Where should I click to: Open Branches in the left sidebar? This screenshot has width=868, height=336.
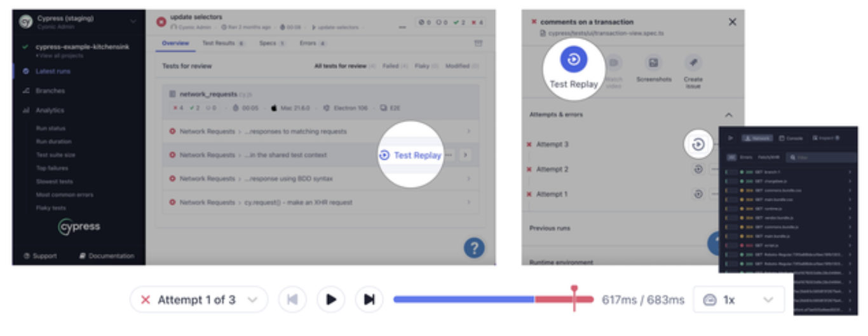pyautogui.click(x=50, y=91)
